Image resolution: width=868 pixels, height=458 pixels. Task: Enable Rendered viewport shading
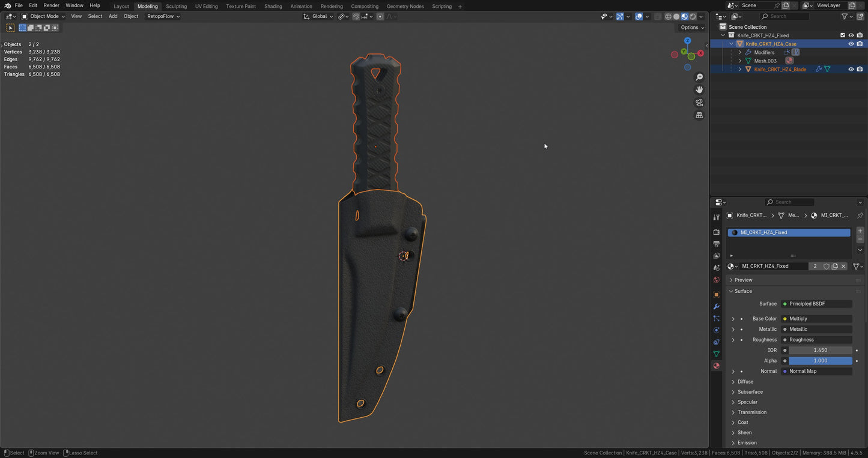coord(693,16)
